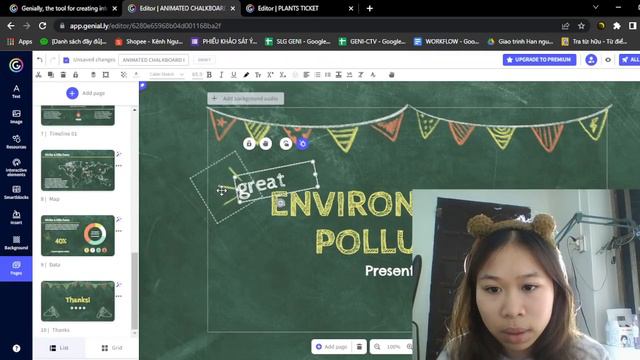Screen dimensions: 640x360
Task: Open the Resources panel in the sidebar
Action: click(16, 142)
